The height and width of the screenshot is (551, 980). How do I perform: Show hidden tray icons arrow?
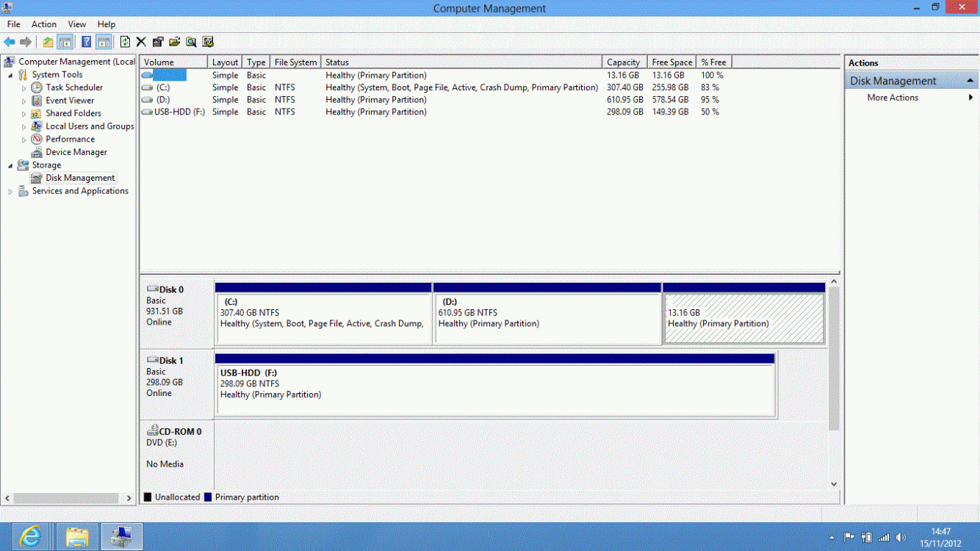click(x=832, y=538)
